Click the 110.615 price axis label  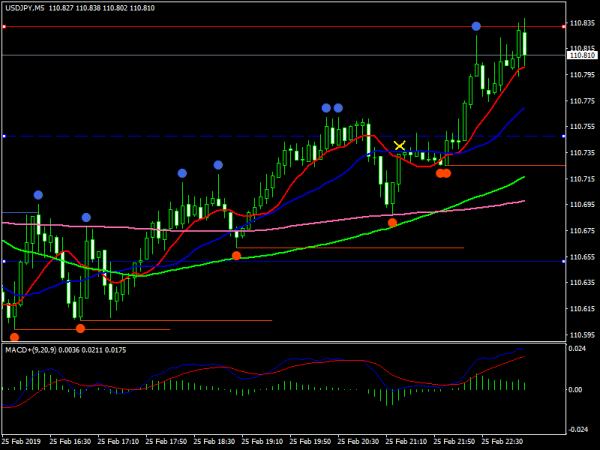point(582,309)
